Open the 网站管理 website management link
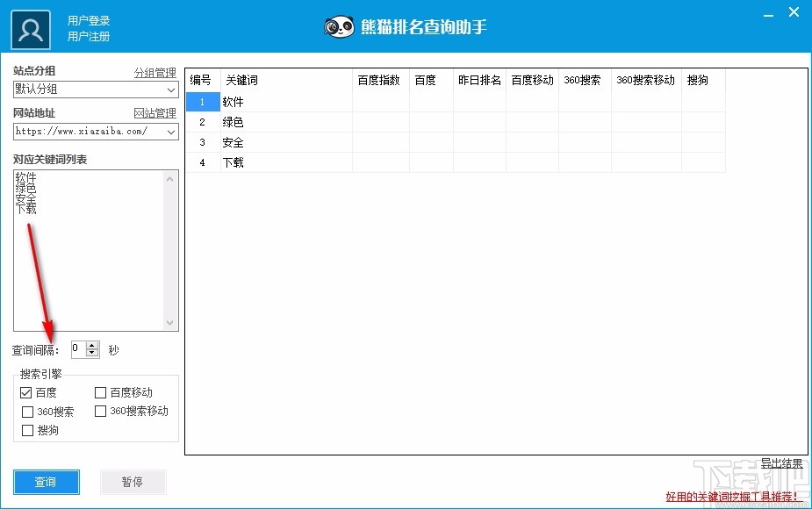 157,113
